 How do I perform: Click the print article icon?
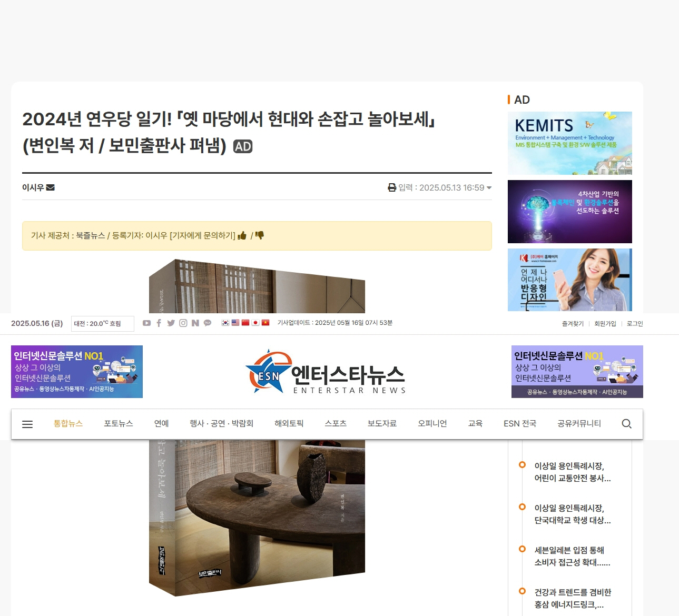392,187
